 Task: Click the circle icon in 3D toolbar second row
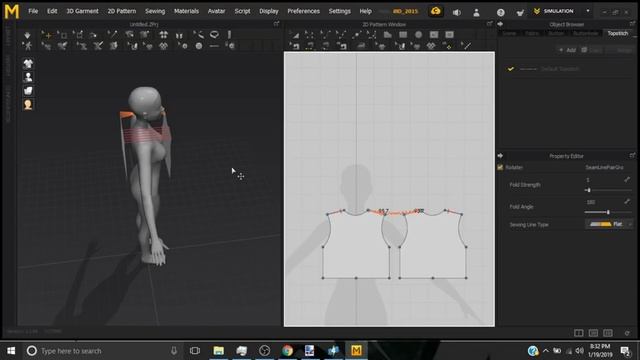[x=199, y=46]
